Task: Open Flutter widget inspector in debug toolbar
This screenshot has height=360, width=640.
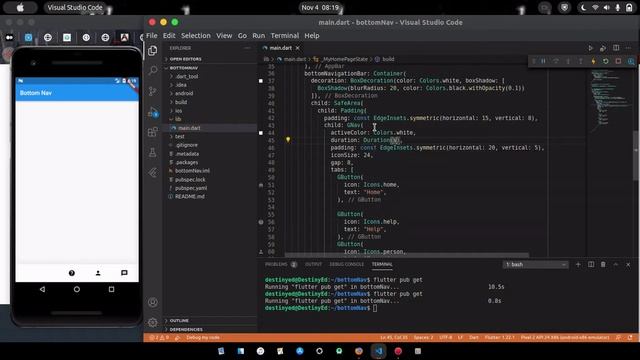Action: click(x=631, y=61)
